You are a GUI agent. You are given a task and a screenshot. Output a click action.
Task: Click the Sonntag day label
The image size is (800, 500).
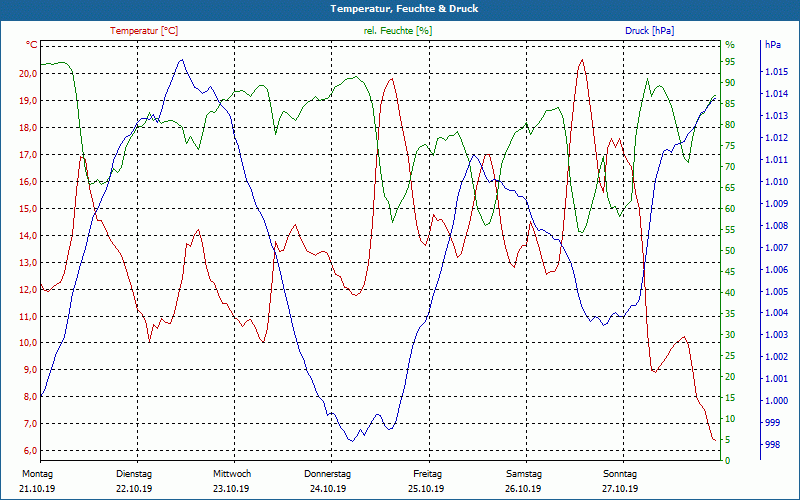[620, 474]
